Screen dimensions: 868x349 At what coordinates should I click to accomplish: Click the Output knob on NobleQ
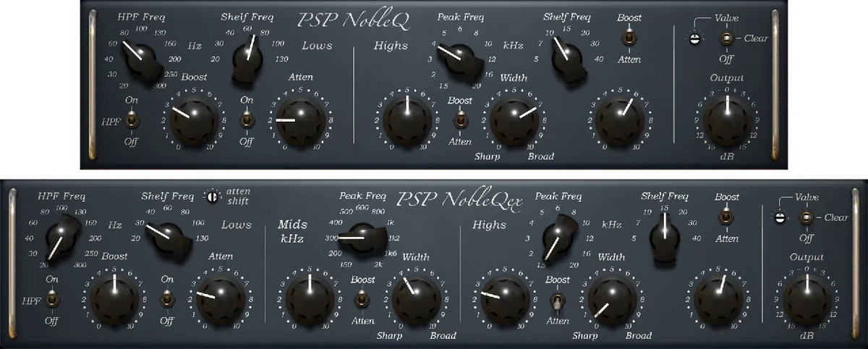coord(727,117)
